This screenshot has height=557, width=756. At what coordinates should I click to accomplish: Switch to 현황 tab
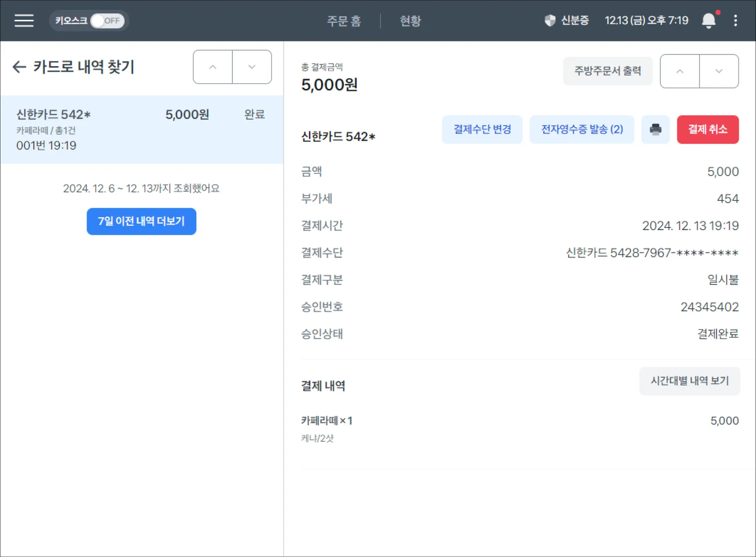tap(410, 21)
